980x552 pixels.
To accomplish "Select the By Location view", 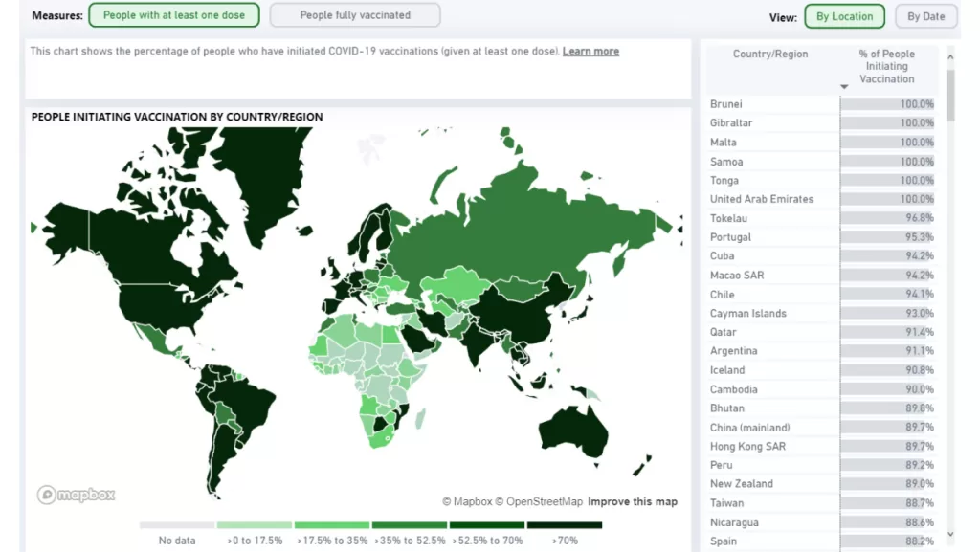I will 844,16.
